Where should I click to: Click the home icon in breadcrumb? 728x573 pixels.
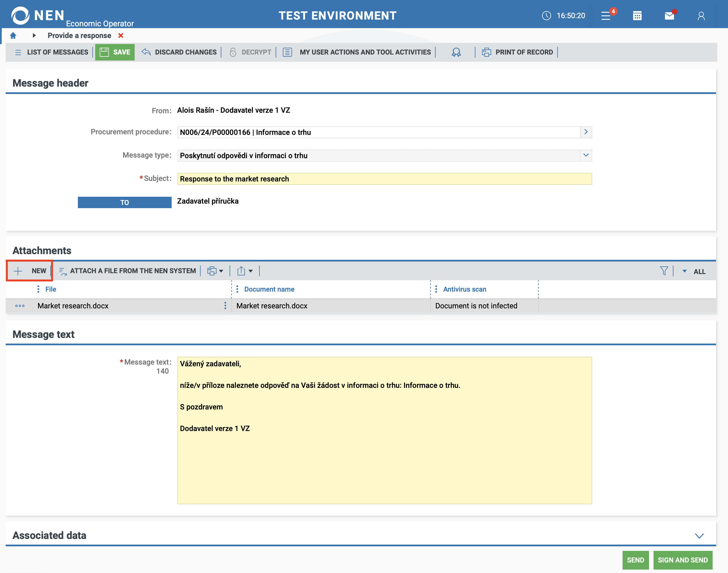click(x=13, y=35)
